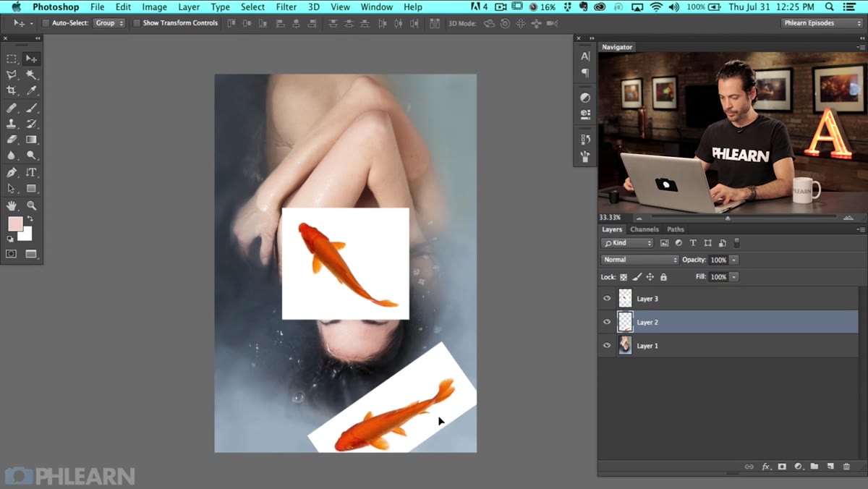868x489 pixels.
Task: Enable the Auto-Select checkbox
Action: tap(46, 23)
